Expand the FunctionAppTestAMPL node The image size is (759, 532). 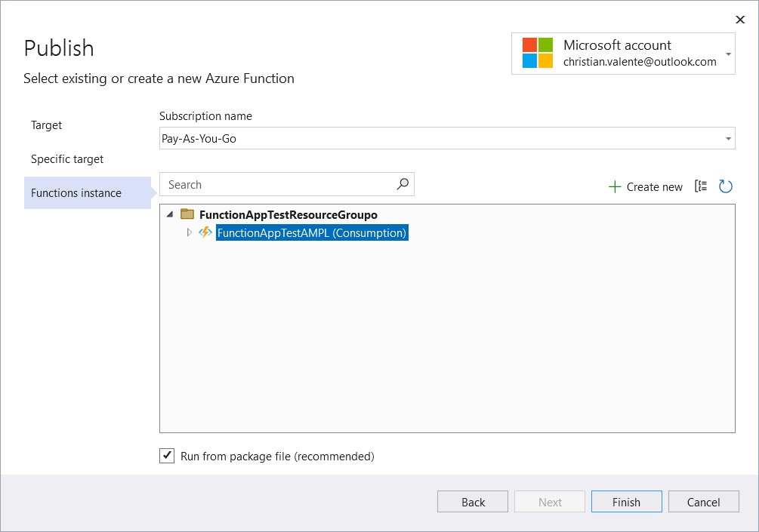tap(190, 232)
